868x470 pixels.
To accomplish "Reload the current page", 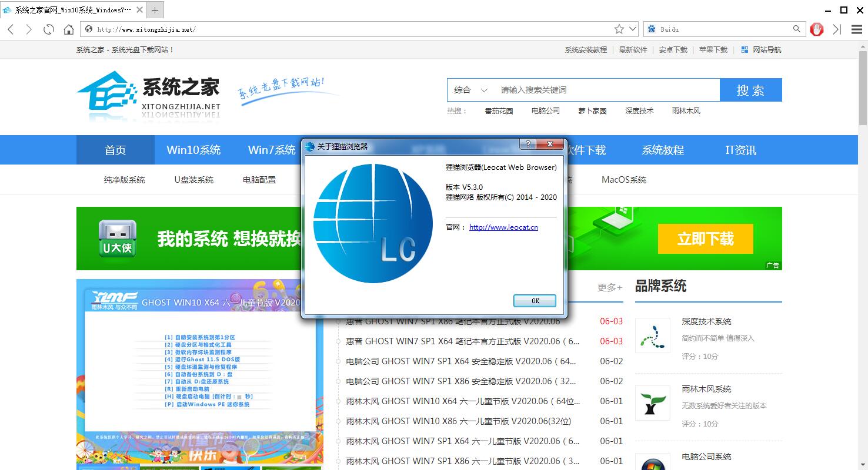I will point(49,29).
